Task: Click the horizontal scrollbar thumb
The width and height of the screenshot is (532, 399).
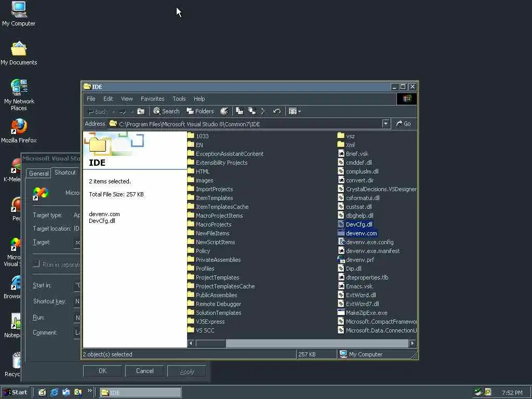Action: pyautogui.click(x=211, y=343)
